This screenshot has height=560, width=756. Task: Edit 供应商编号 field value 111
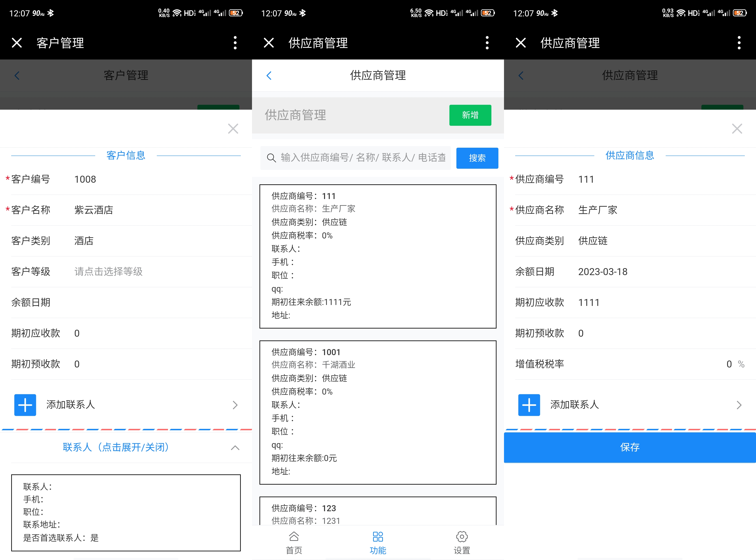(586, 179)
